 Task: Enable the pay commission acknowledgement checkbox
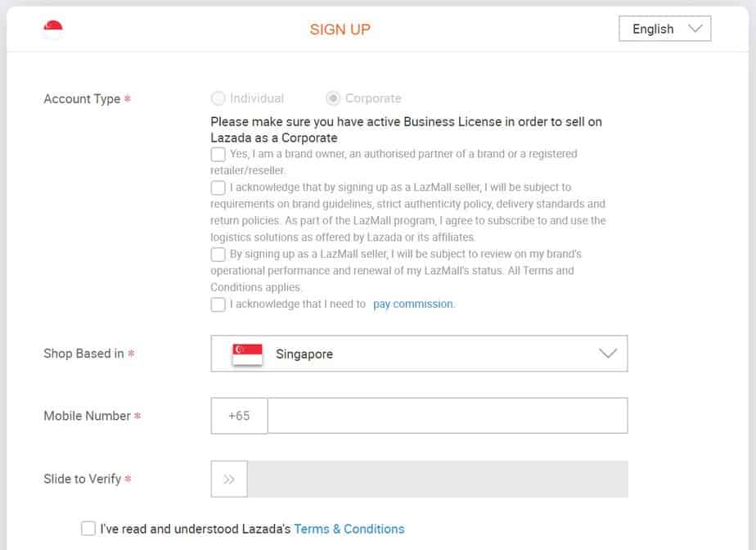pyautogui.click(x=218, y=304)
